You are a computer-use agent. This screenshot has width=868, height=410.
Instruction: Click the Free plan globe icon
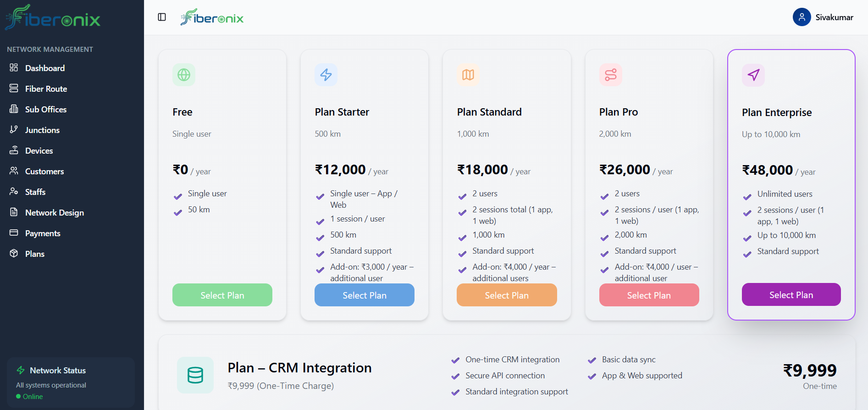(x=184, y=75)
